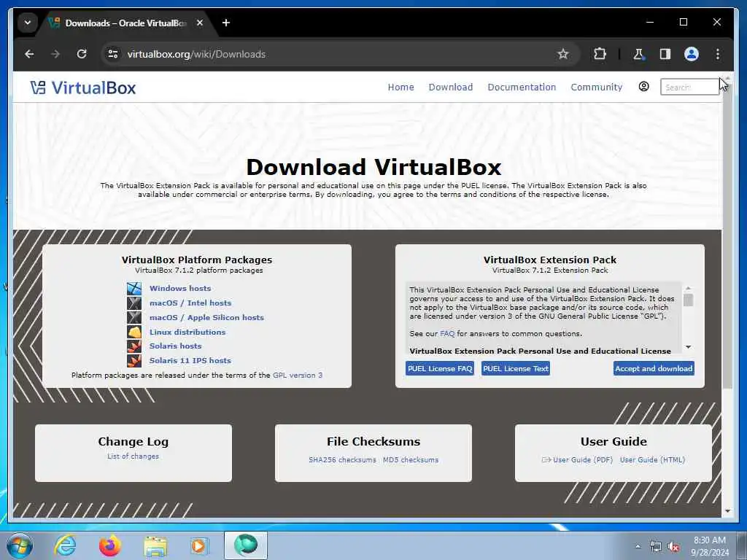Show hidden system tray icons
The width and height of the screenshot is (747, 560).
(638, 547)
